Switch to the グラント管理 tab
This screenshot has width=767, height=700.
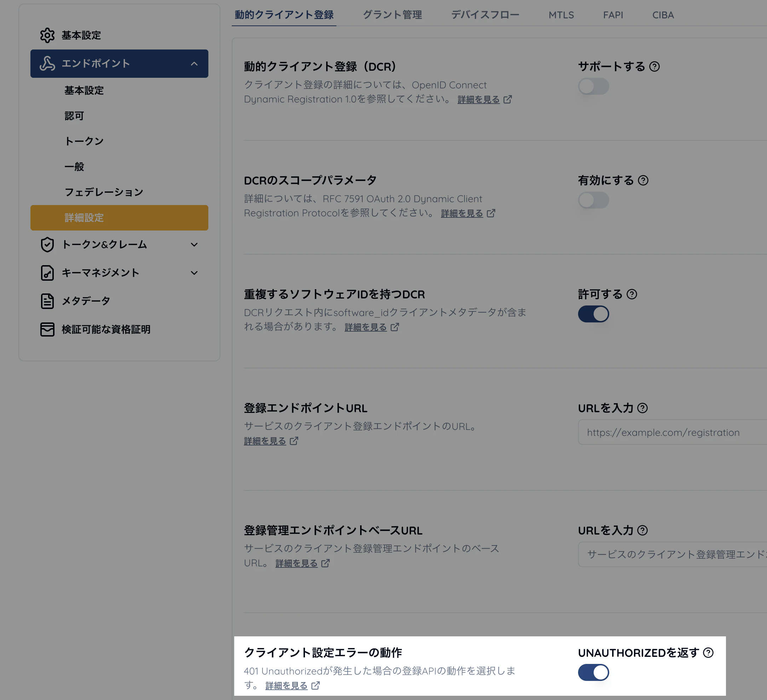point(392,15)
